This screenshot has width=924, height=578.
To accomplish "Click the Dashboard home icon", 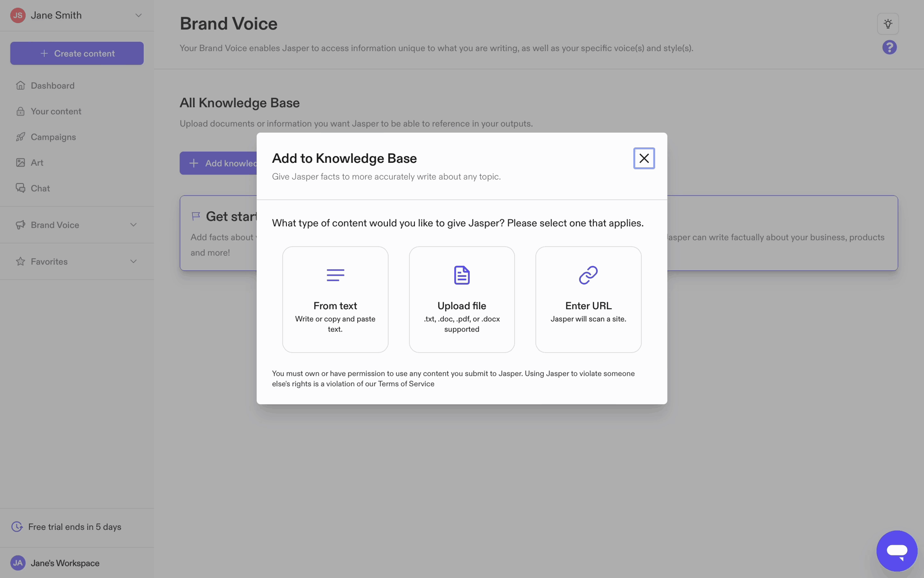I will pyautogui.click(x=20, y=85).
